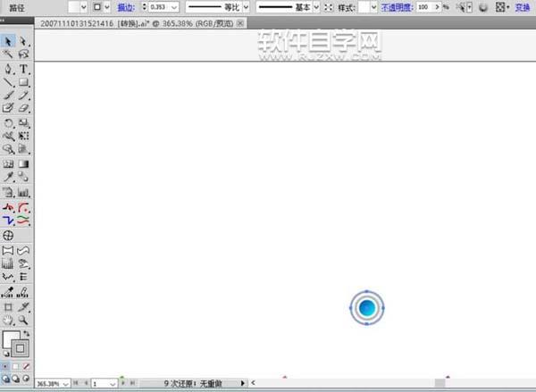This screenshot has width=536, height=392.
Task: Pick the Line Segment tool
Action: coord(8,82)
